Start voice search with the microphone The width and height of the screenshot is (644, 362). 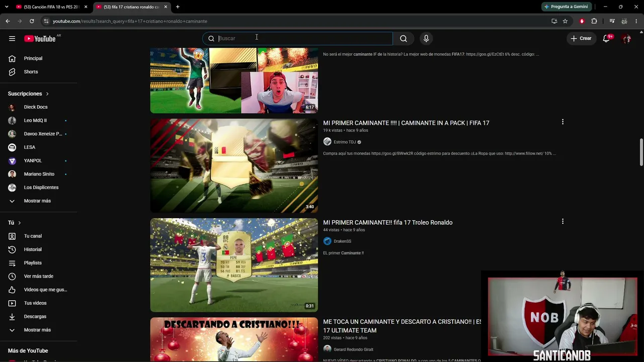(426, 38)
